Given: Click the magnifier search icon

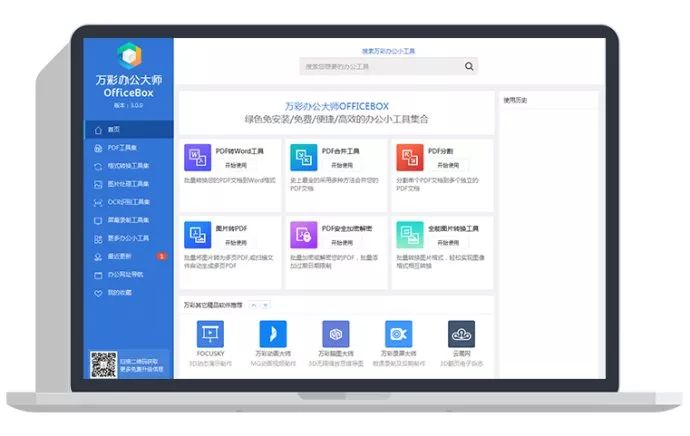Looking at the screenshot, I should pyautogui.click(x=469, y=66).
